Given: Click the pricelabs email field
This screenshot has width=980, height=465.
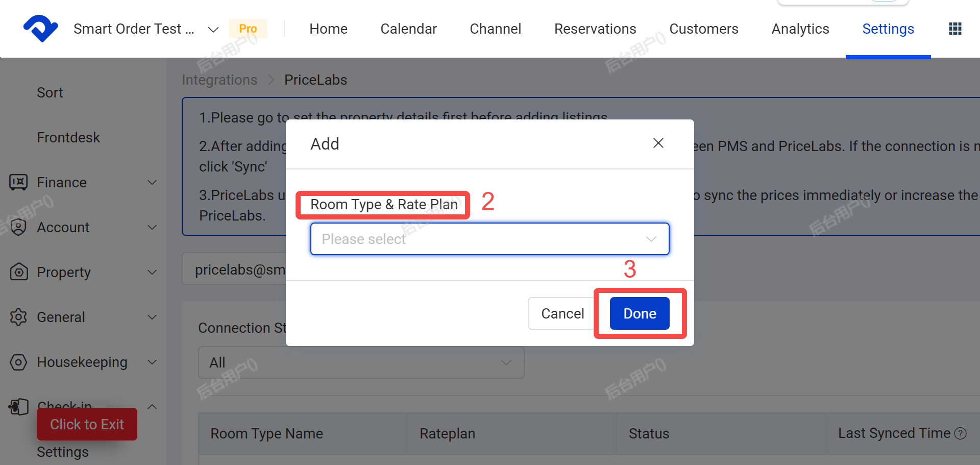Looking at the screenshot, I should click(235, 269).
